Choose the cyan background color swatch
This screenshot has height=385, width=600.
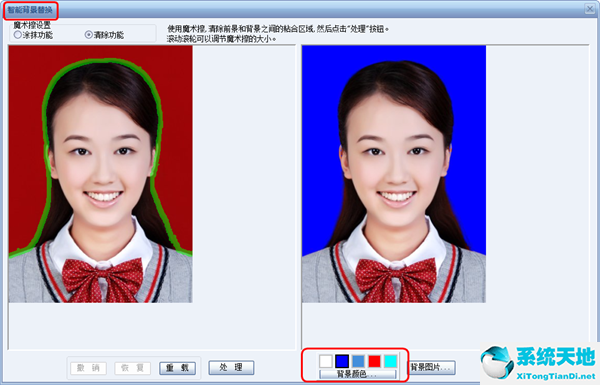391,361
